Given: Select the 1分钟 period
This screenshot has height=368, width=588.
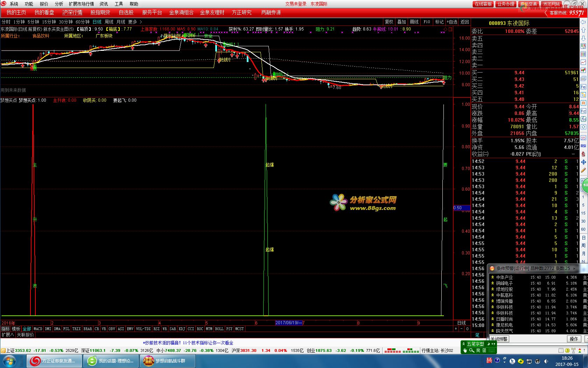Looking at the screenshot, I should click(x=19, y=22).
